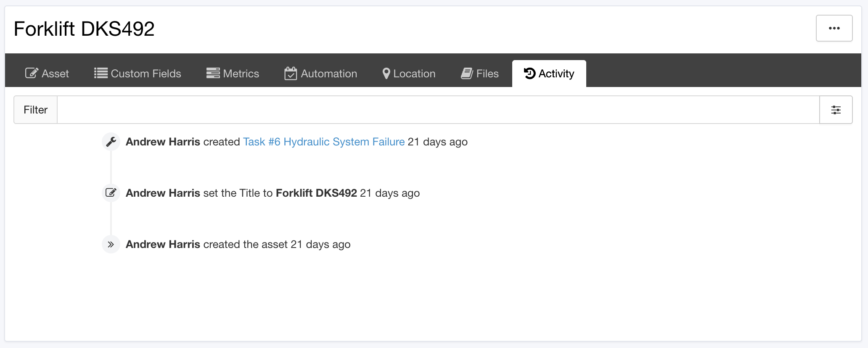
Task: Click the Forklift DKS492 page heading
Action: [84, 29]
